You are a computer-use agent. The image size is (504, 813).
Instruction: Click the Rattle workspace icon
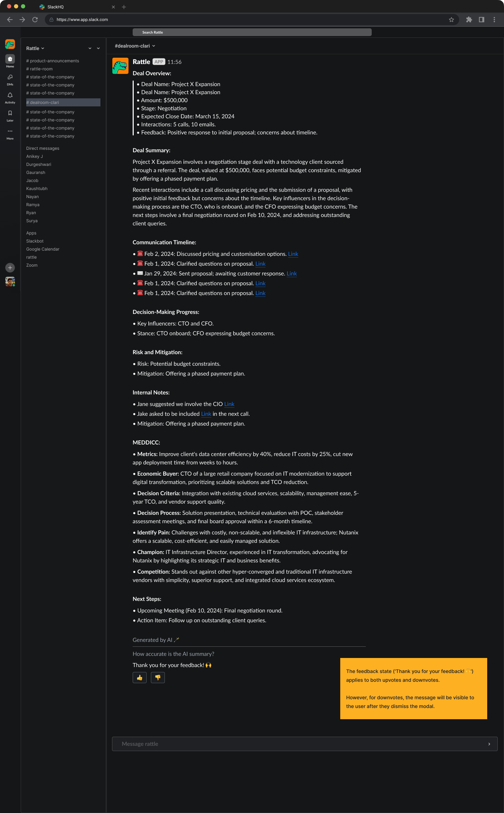pos(10,44)
